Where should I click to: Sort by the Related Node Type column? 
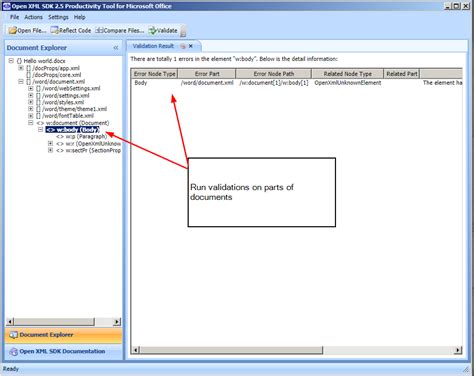coord(348,74)
